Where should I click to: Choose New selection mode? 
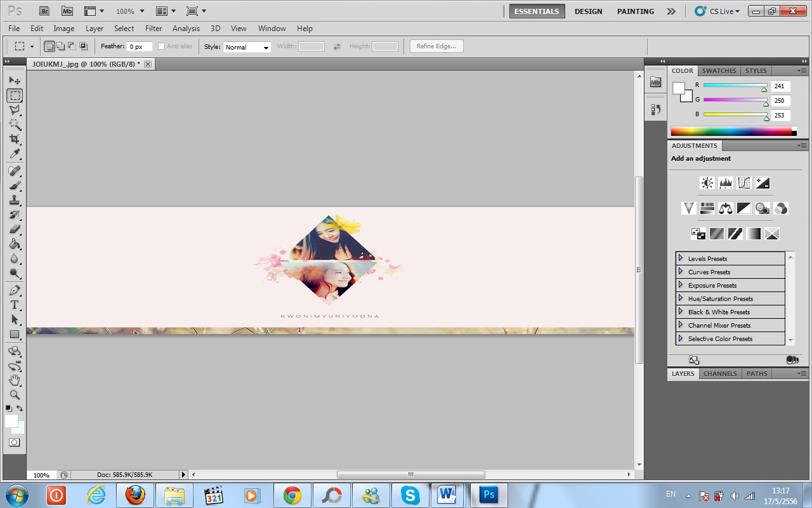pyautogui.click(x=49, y=46)
